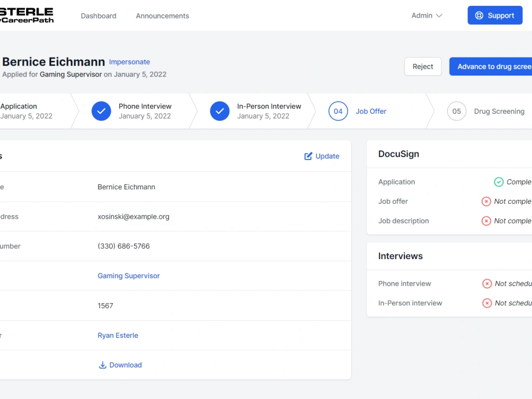Click the In-Person interview row label
Viewport: 532px width, 399px height.
(x=410, y=303)
